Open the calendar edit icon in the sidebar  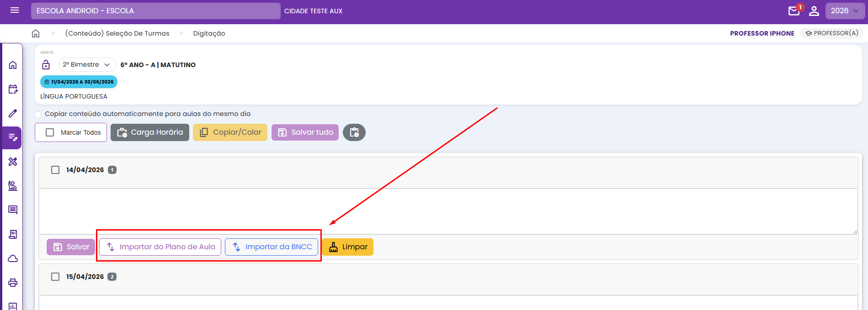[13, 89]
